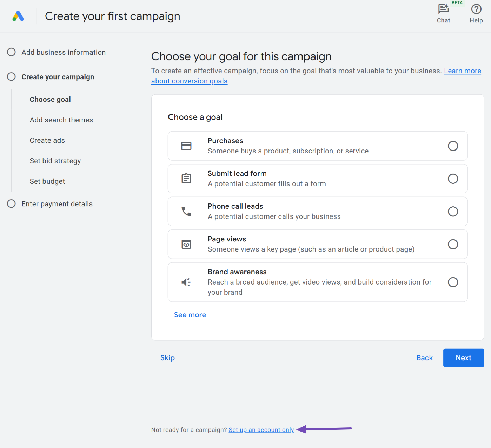Open Set up an account only link
Screen dimensions: 491x448
click(x=261, y=430)
